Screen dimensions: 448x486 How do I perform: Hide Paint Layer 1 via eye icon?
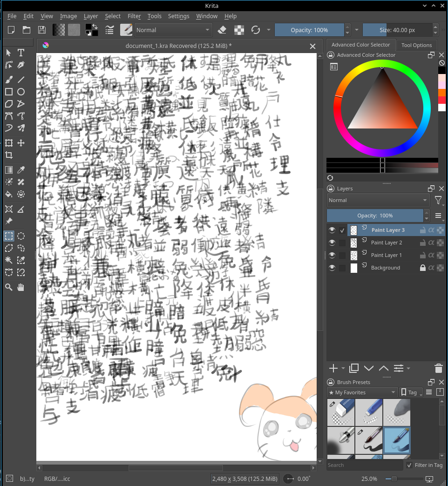click(x=332, y=255)
